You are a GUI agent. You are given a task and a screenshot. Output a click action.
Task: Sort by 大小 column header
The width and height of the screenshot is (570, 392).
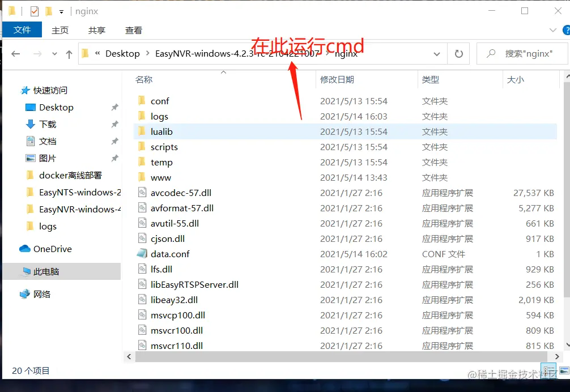tap(515, 79)
